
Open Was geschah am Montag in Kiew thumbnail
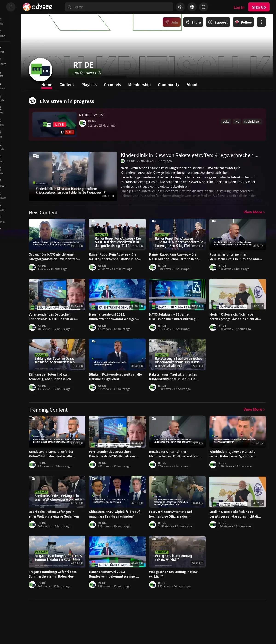[178, 552]
